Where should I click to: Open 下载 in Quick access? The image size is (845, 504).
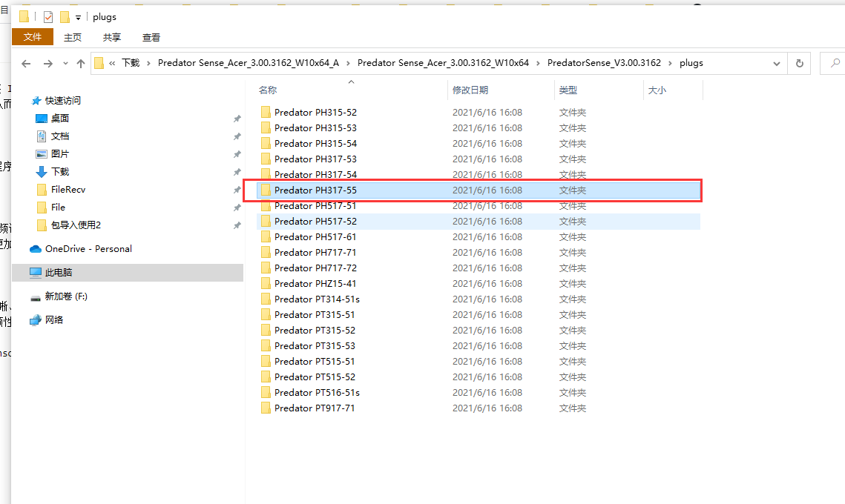(x=59, y=172)
